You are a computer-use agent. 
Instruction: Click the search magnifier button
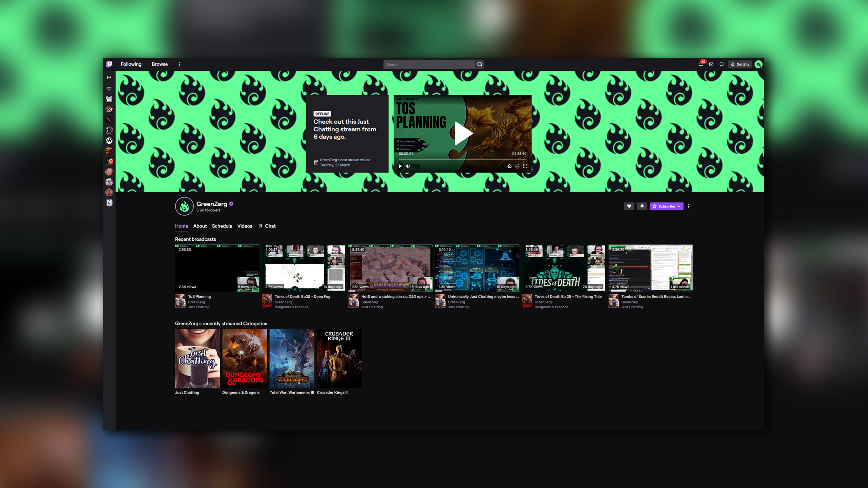pos(480,64)
